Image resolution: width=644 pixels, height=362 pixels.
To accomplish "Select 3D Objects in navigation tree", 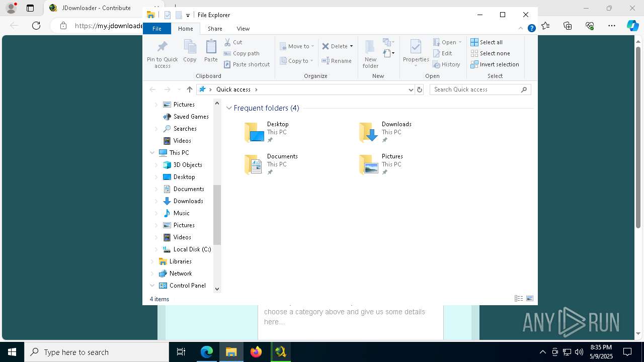I will pos(188,165).
